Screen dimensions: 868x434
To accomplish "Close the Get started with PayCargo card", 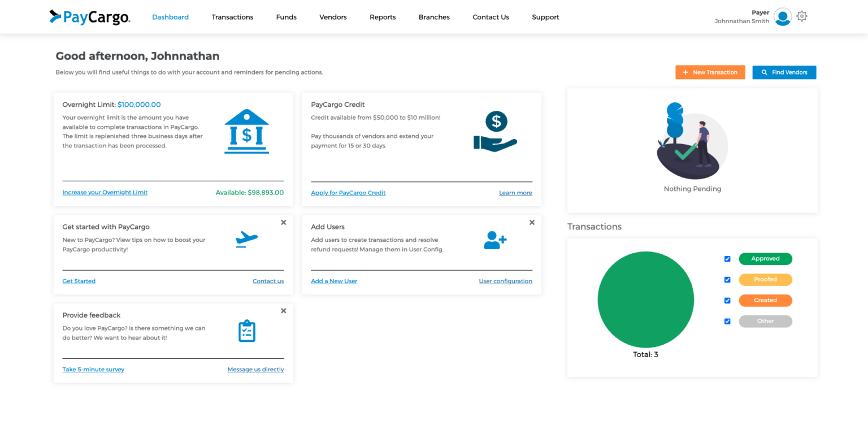I will pyautogui.click(x=284, y=223).
